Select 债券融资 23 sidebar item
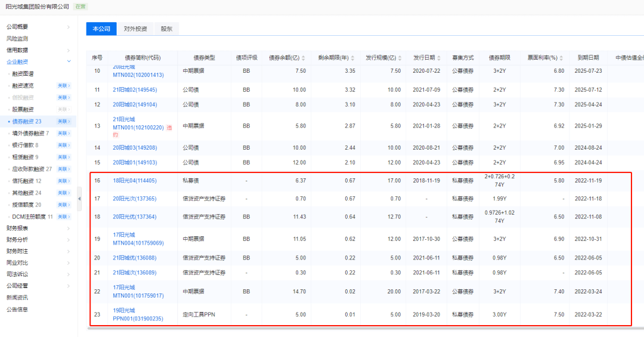644x337 pixels. click(x=27, y=122)
